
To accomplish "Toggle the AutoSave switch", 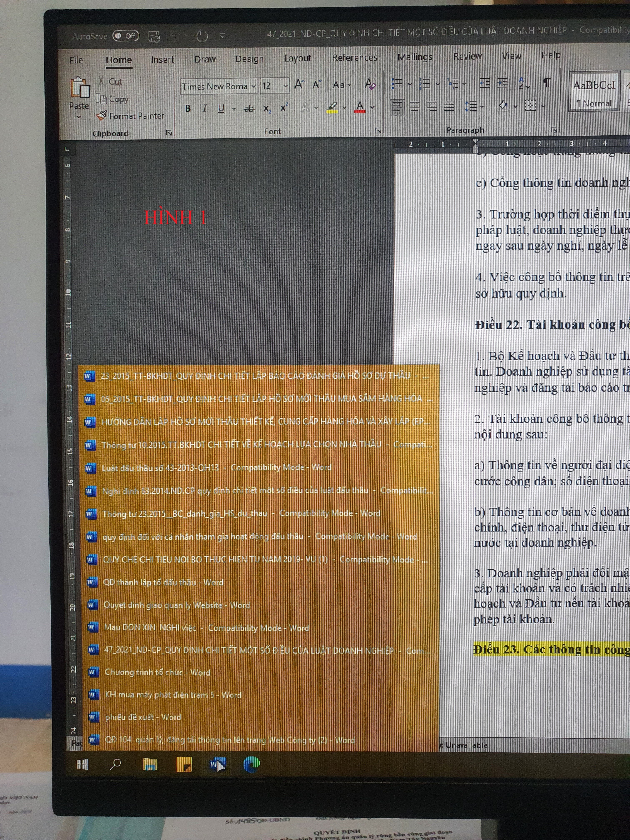I will (126, 36).
